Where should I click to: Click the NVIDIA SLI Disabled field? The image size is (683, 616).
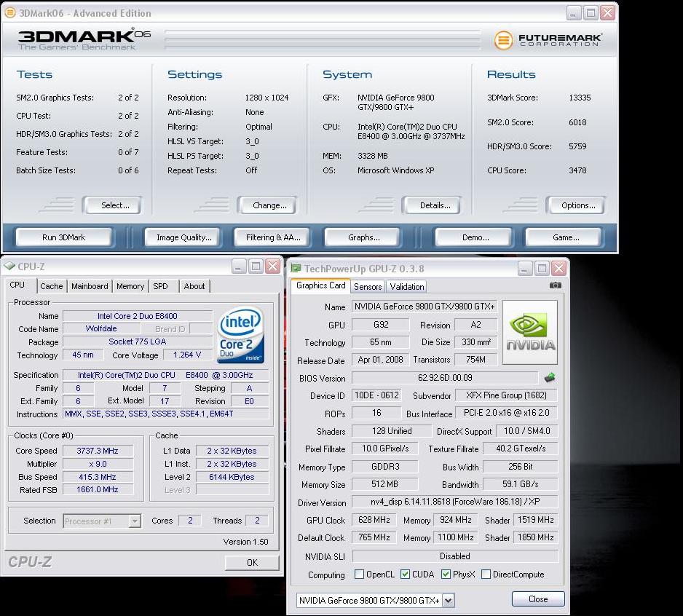(x=455, y=556)
